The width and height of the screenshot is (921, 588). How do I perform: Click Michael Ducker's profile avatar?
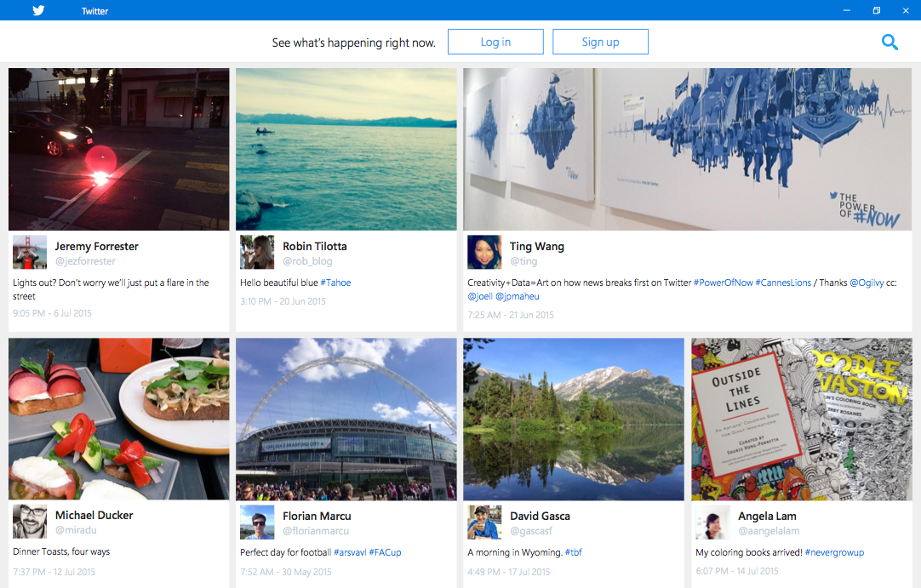point(30,522)
